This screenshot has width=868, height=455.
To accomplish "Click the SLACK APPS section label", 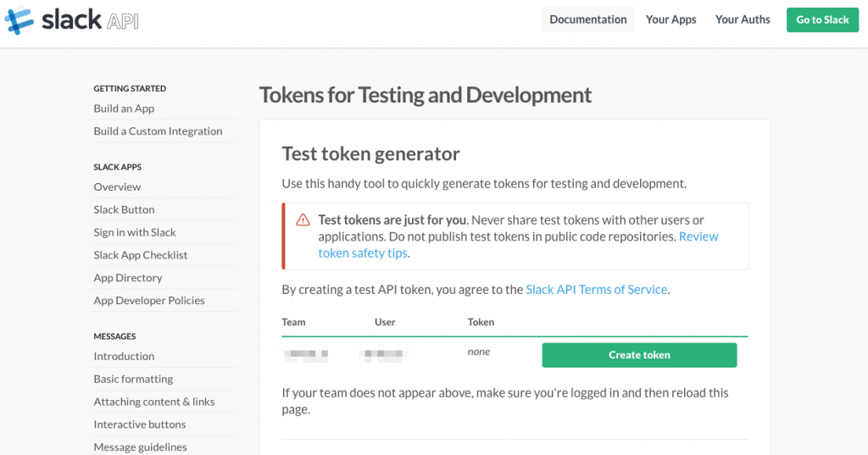I will click(117, 167).
